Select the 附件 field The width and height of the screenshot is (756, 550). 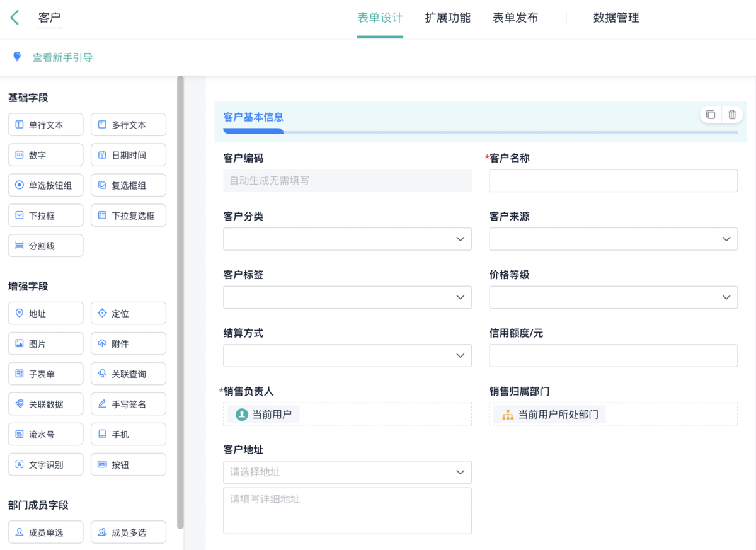pyautogui.click(x=129, y=343)
